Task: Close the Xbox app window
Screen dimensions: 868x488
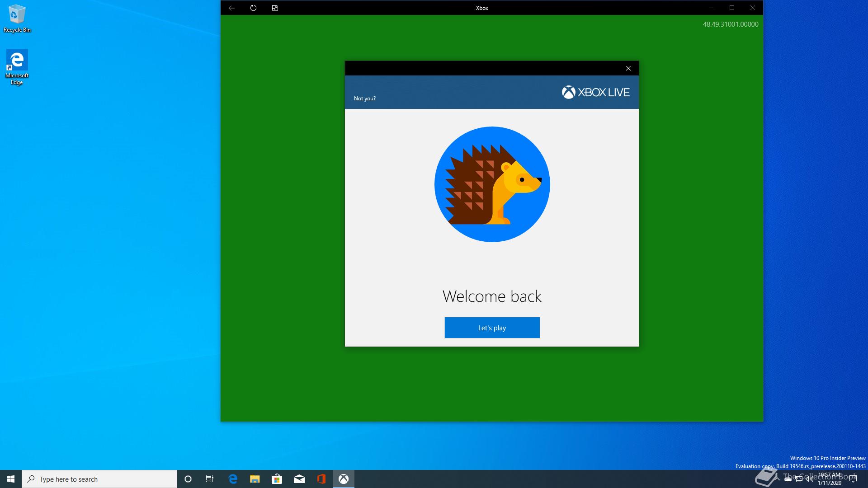Action: [752, 8]
